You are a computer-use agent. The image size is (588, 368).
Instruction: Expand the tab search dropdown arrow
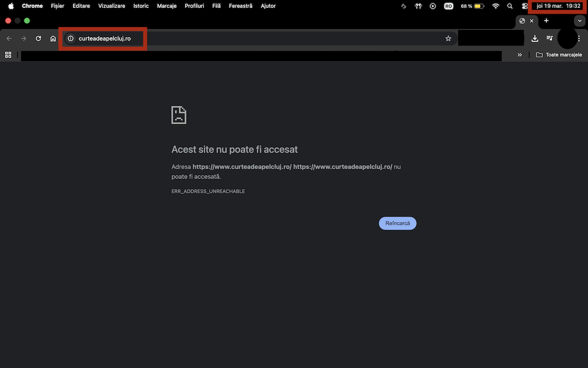[x=580, y=21]
